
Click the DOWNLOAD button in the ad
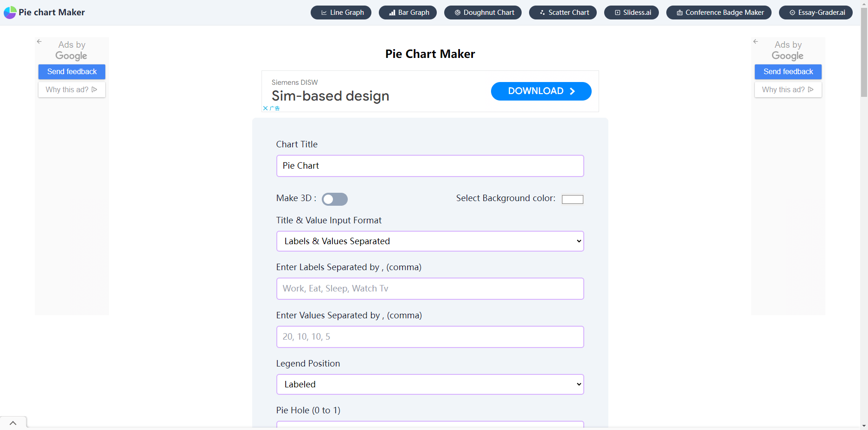[541, 91]
